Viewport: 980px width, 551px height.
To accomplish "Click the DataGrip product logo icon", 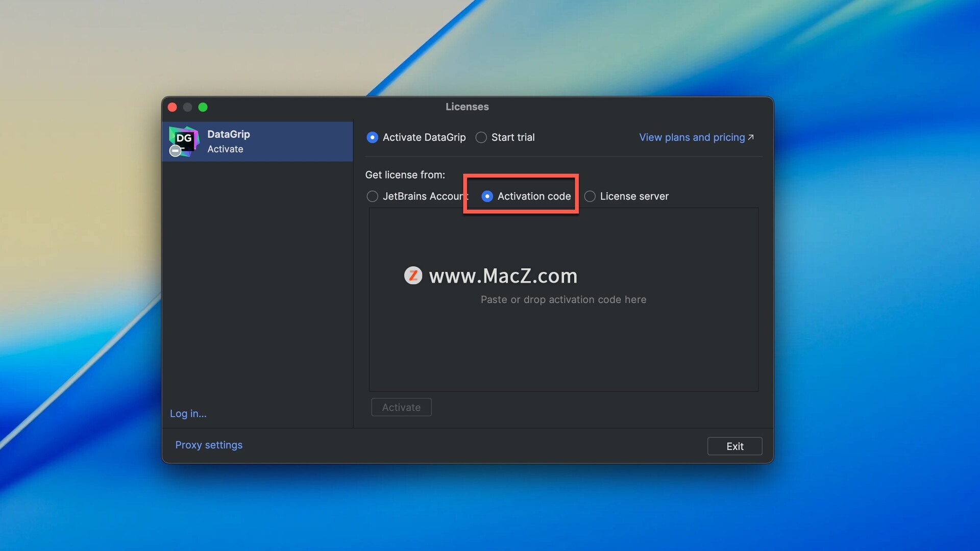I will coord(184,141).
